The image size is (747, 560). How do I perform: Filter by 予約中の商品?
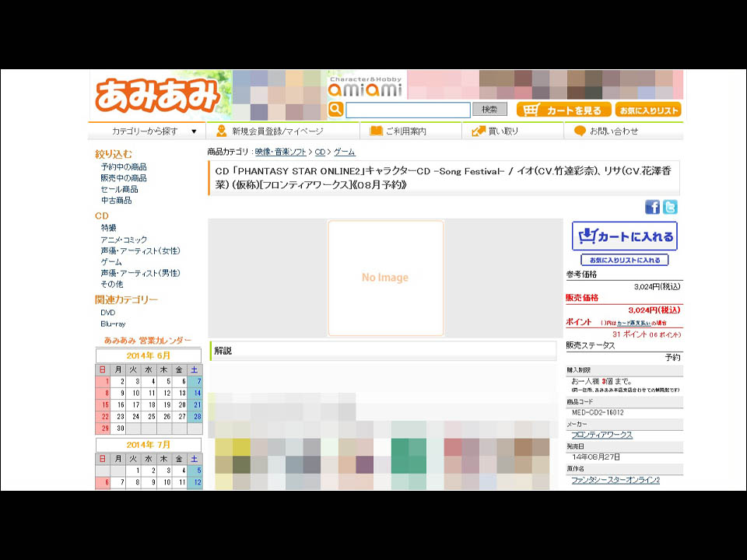point(124,166)
